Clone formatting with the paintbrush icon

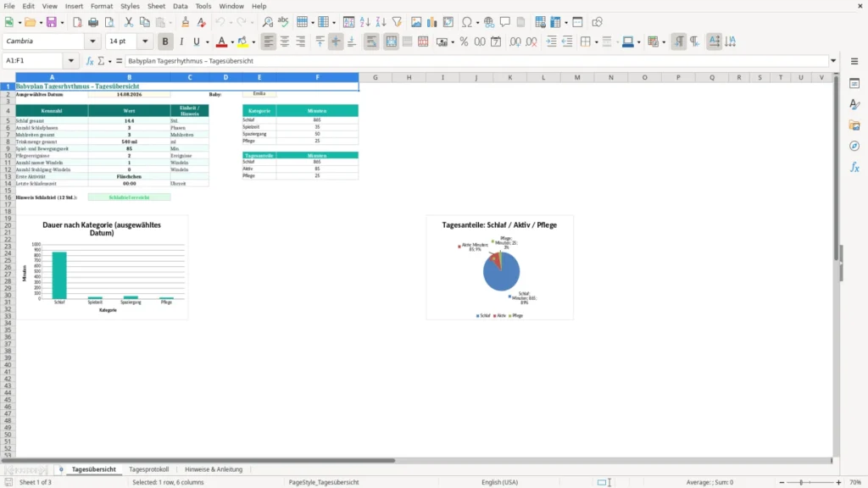pos(185,22)
